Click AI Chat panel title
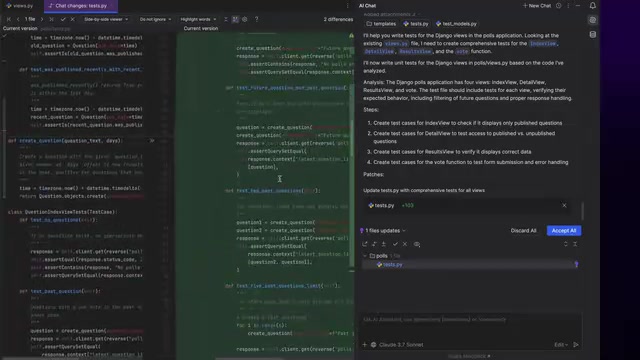The image size is (640, 360). (x=367, y=6)
